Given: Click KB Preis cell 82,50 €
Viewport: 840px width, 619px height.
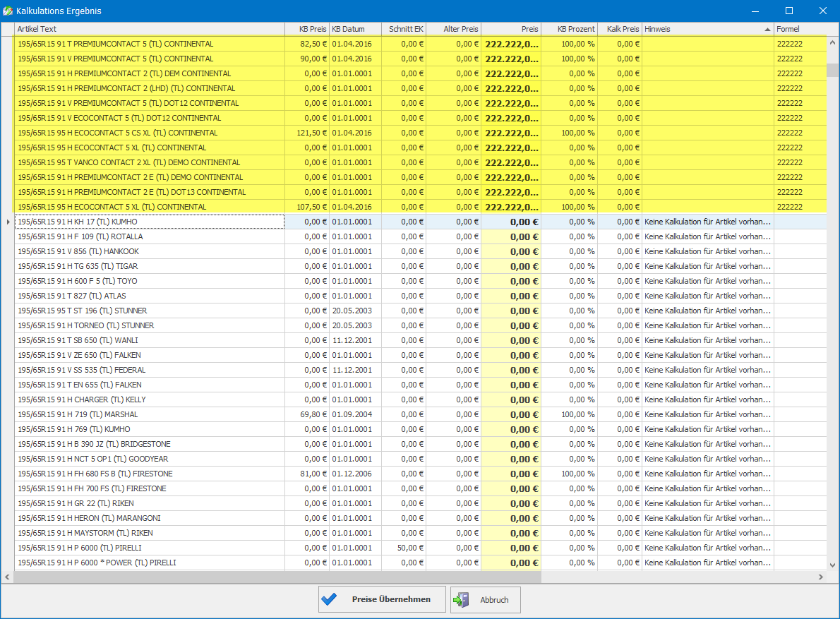Looking at the screenshot, I should (307, 44).
